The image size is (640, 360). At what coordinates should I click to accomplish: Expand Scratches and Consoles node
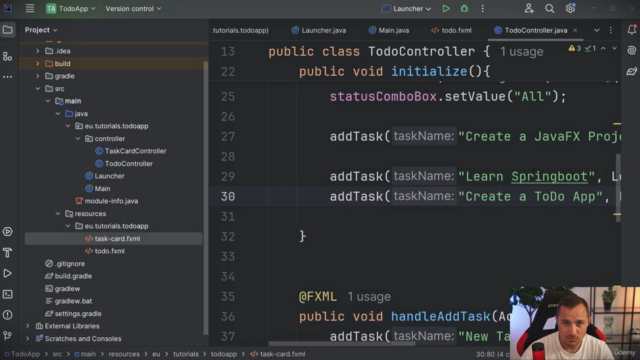(x=28, y=339)
